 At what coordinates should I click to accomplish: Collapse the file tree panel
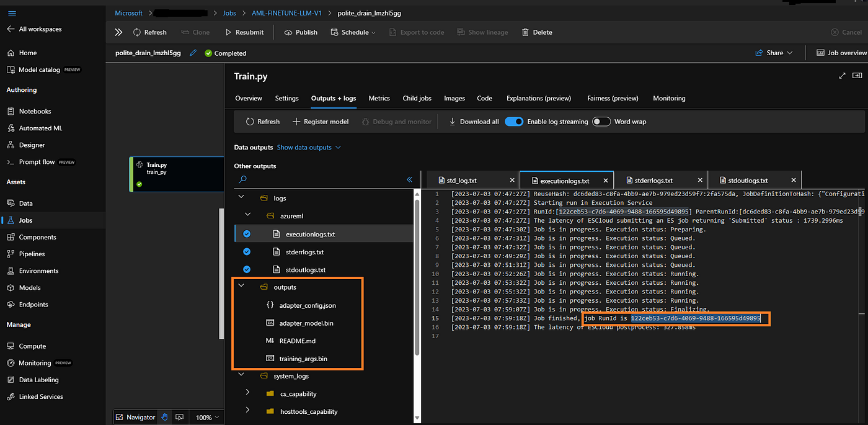[410, 179]
